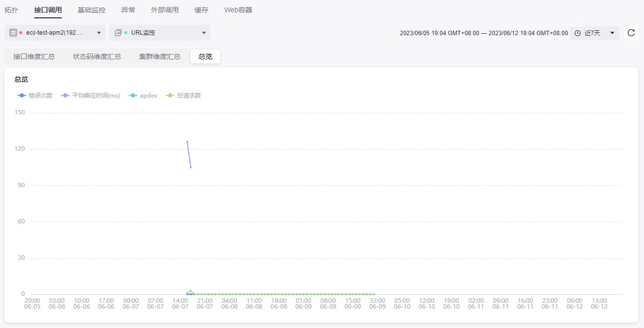
Task: Click the host icon in ecs-test-apm2 selector
Action: 13,33
